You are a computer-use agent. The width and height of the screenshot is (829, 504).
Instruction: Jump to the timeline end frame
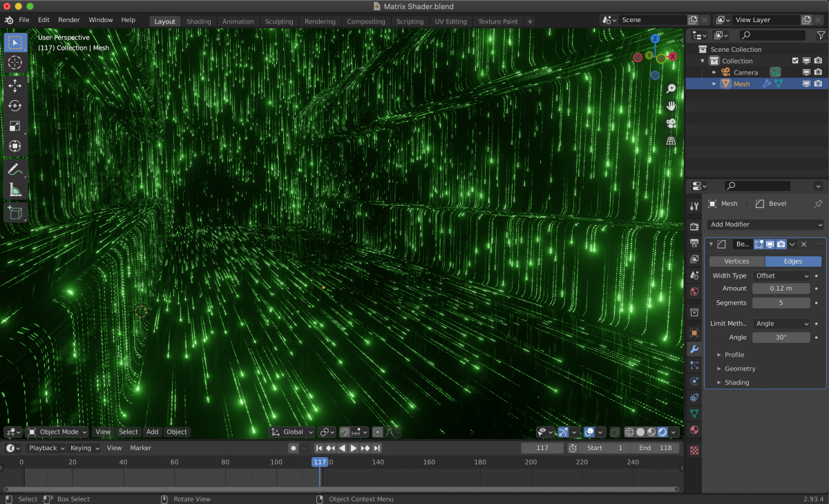tap(377, 448)
